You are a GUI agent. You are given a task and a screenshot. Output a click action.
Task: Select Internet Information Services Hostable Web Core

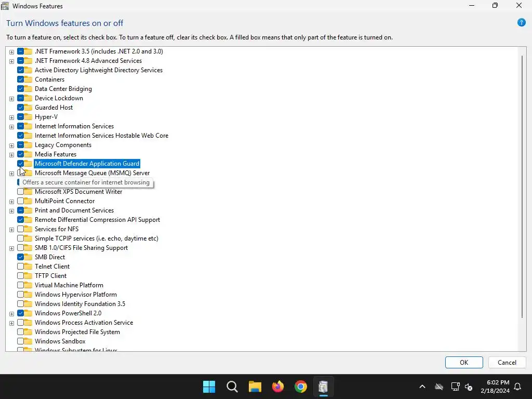click(101, 136)
